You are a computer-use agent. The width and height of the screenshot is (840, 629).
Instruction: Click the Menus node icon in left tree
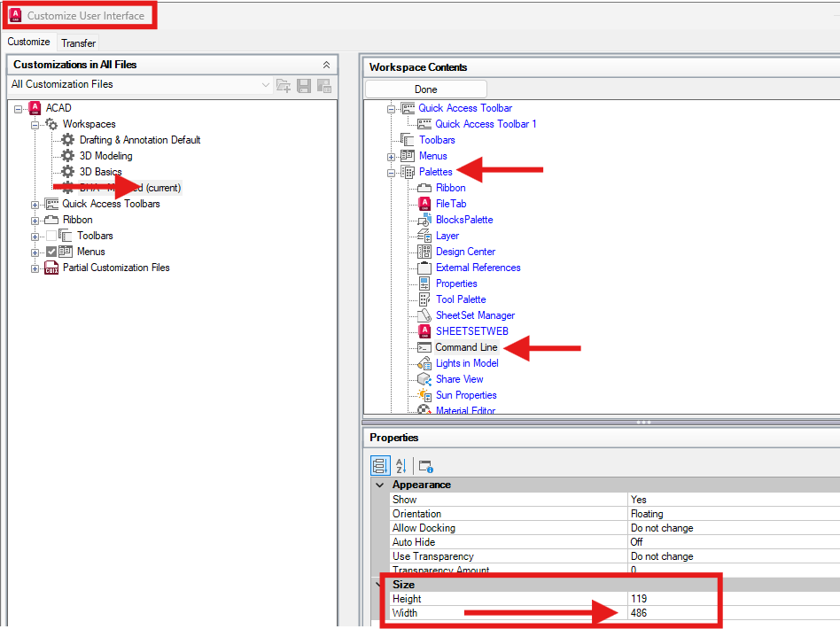pos(66,252)
